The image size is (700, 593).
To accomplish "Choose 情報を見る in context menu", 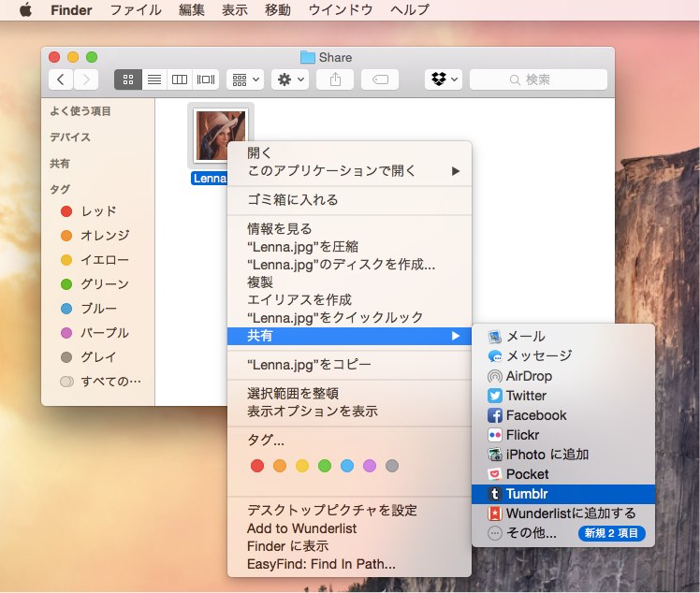I will tap(349, 229).
